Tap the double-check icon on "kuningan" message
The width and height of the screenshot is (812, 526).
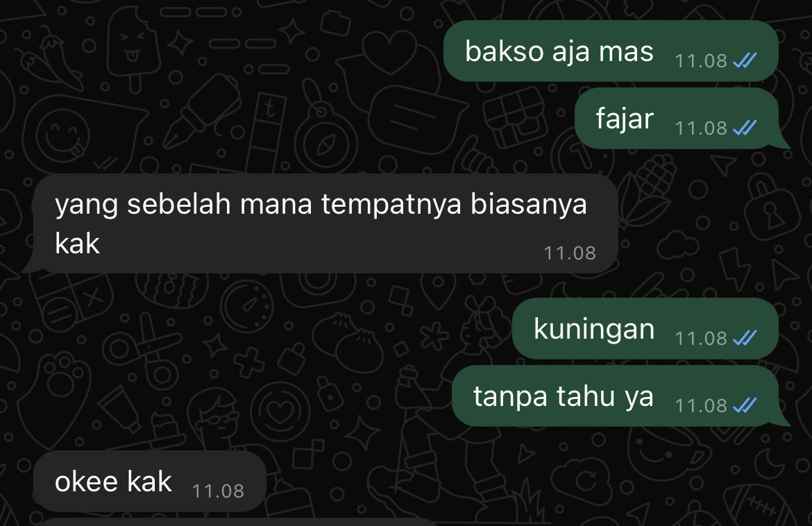click(x=745, y=338)
